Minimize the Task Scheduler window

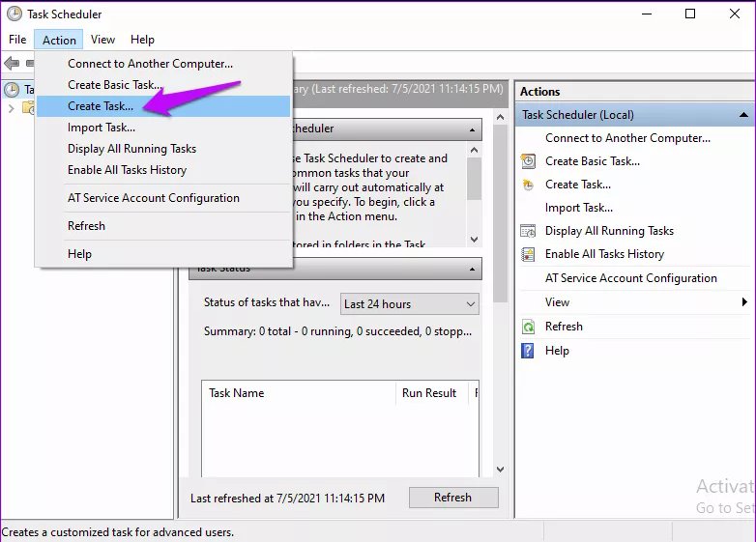pyautogui.click(x=647, y=14)
